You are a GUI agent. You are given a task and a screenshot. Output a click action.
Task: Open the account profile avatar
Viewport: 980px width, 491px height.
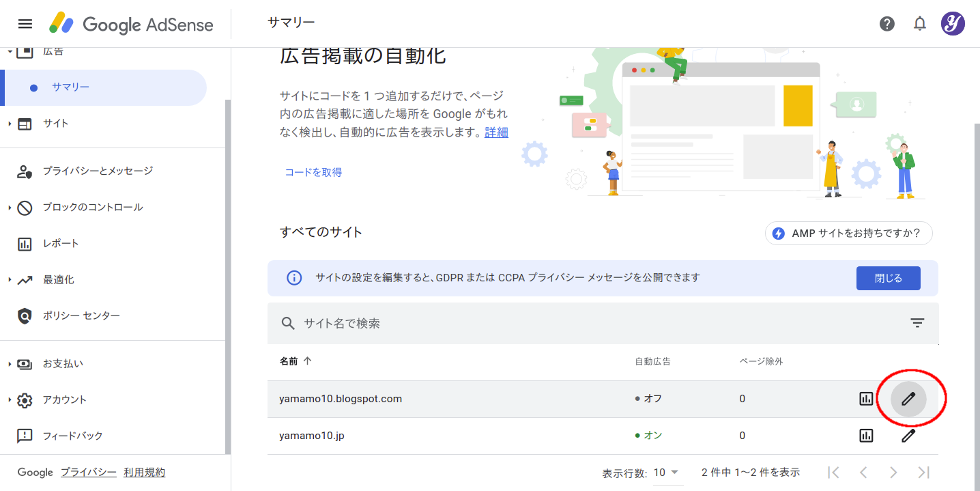pos(953,24)
